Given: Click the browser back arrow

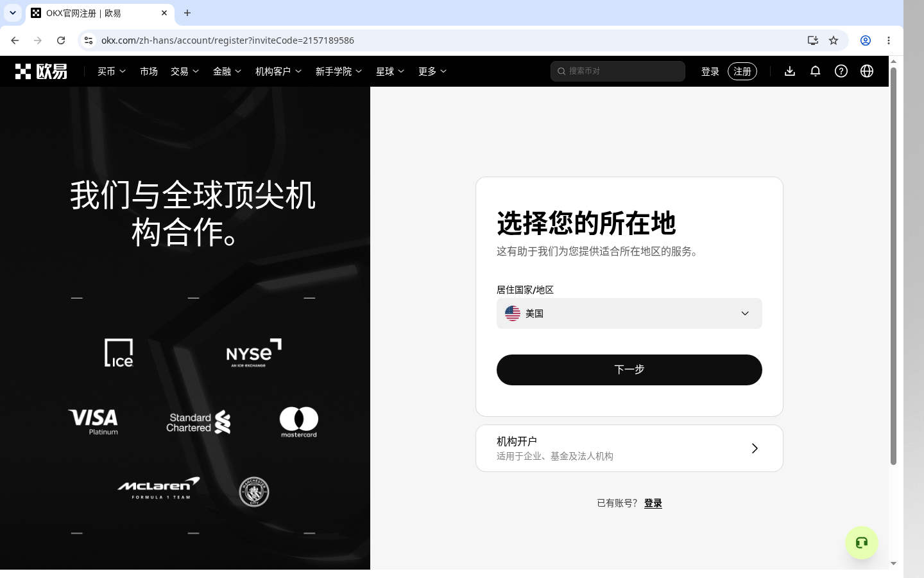Looking at the screenshot, I should 15,40.
